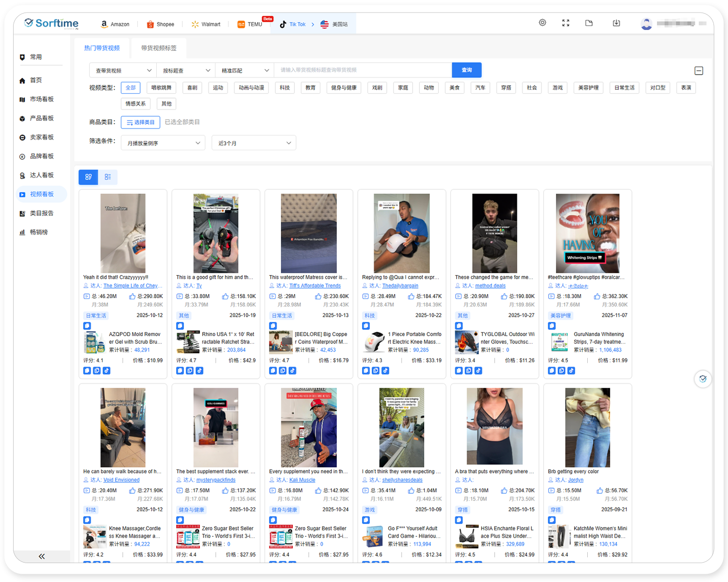728x582 pixels.
Task: Open the 畅销榜 bestseller ranking
Action: tap(38, 232)
